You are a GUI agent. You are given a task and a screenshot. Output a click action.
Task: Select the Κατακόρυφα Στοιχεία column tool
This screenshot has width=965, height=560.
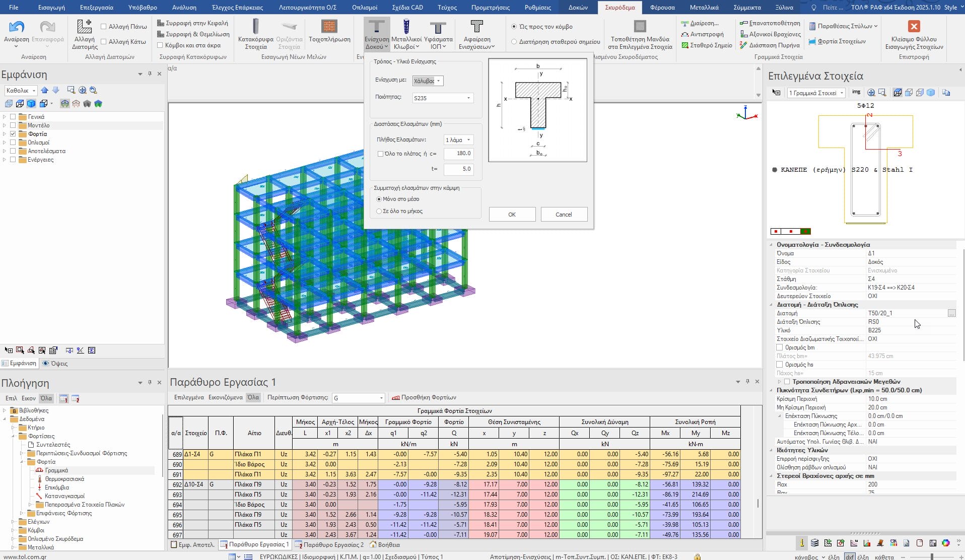255,27
